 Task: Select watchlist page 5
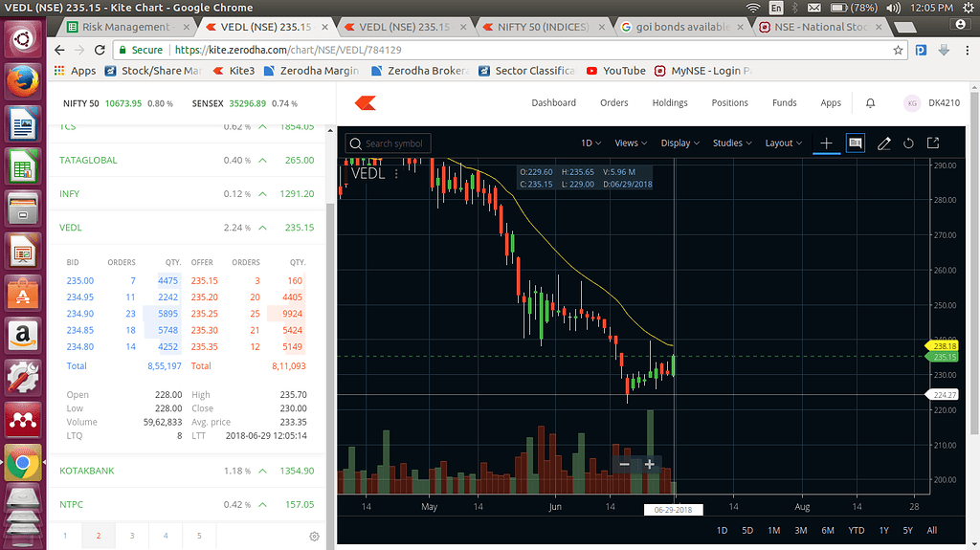[199, 536]
